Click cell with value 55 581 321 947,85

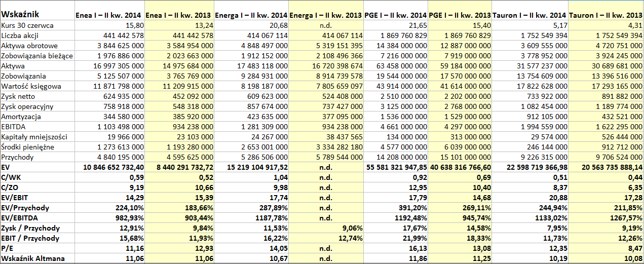click(396, 167)
